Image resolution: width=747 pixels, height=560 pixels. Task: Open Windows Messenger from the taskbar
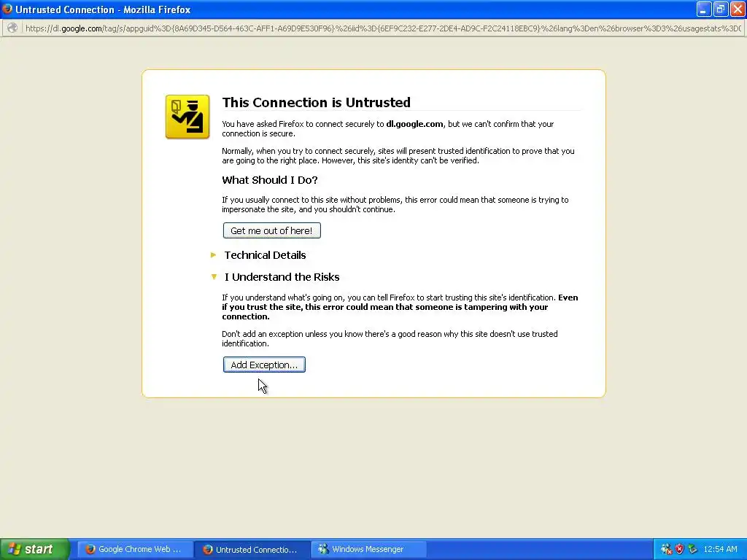pos(369,549)
